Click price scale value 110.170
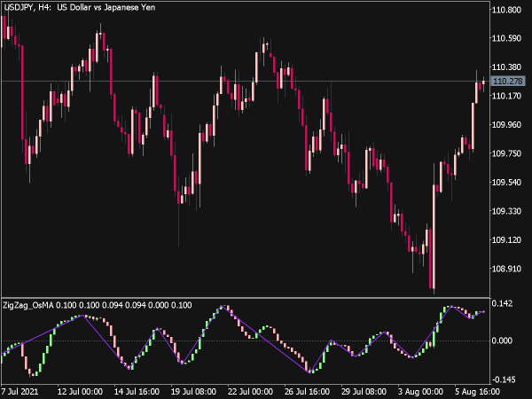Viewport: 532px width, 399px height. [506, 96]
